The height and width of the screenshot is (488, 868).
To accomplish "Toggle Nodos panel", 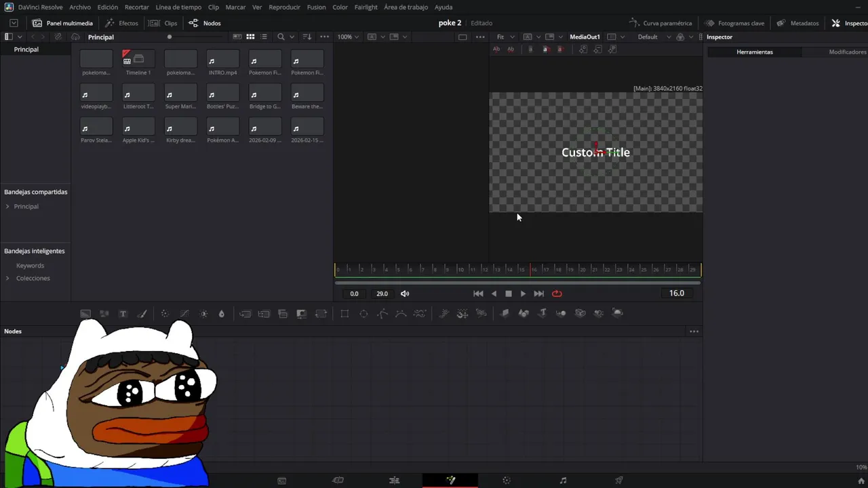I will (x=205, y=23).
